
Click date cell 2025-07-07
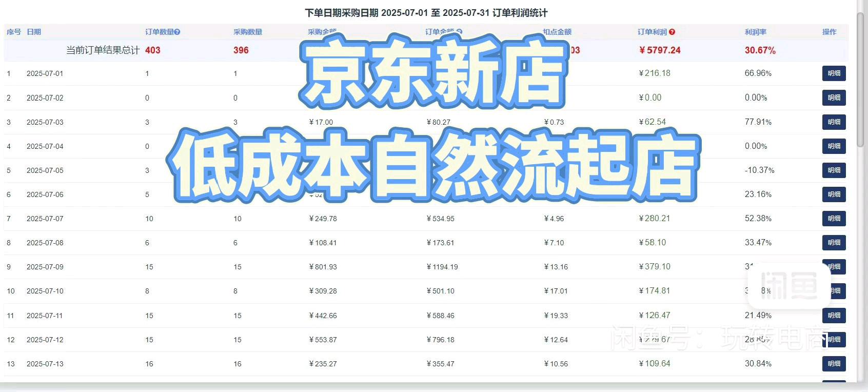pyautogui.click(x=45, y=219)
